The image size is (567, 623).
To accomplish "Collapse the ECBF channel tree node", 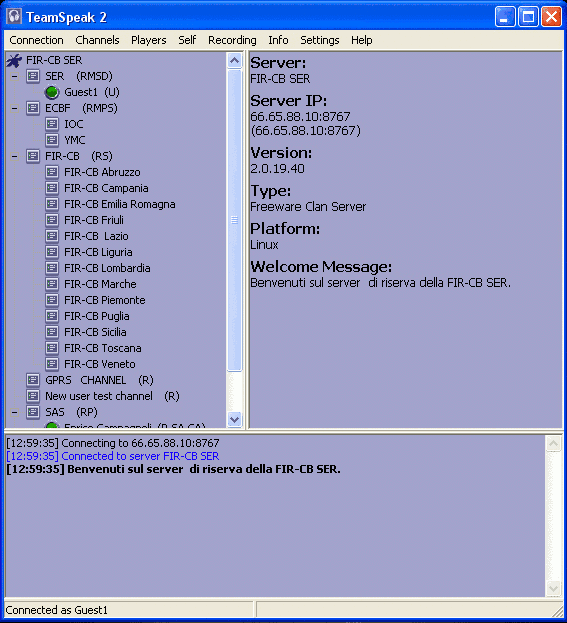I will coord(15,108).
